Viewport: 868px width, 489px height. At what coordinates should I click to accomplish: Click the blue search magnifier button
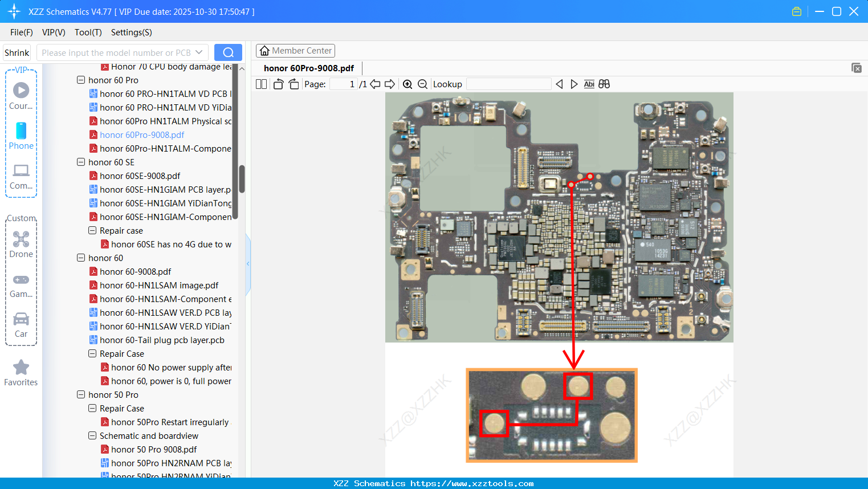[228, 52]
